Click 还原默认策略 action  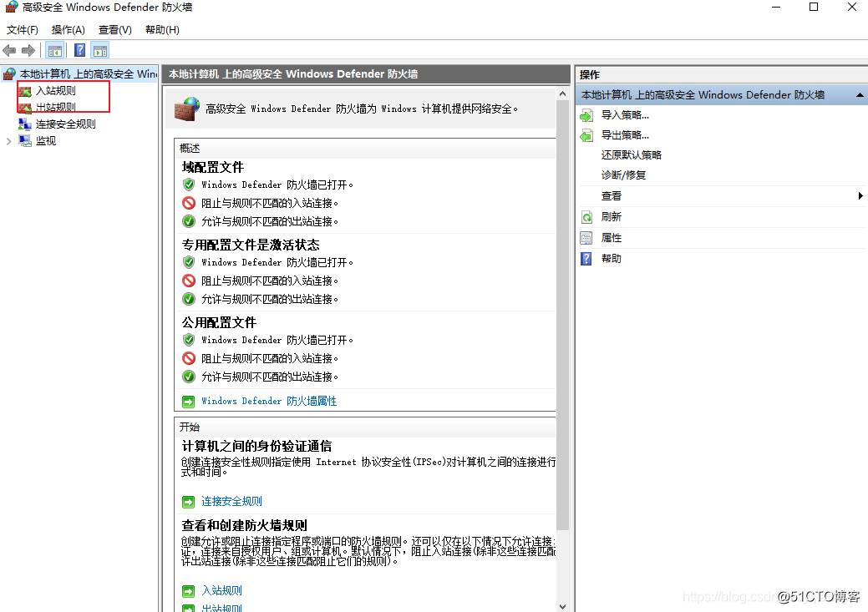631,155
